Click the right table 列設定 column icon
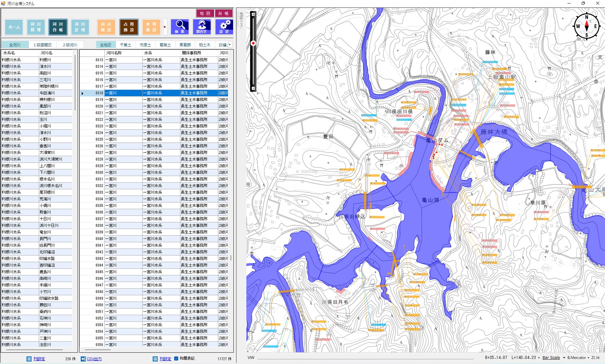The image size is (605, 364). (x=155, y=359)
